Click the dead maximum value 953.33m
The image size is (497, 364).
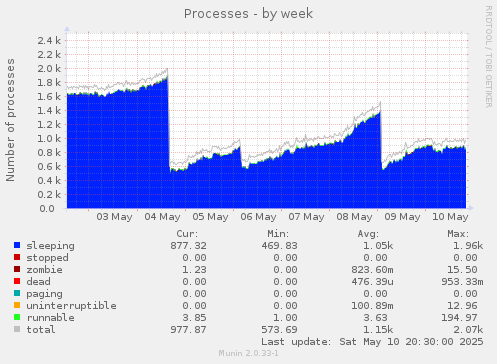click(462, 282)
